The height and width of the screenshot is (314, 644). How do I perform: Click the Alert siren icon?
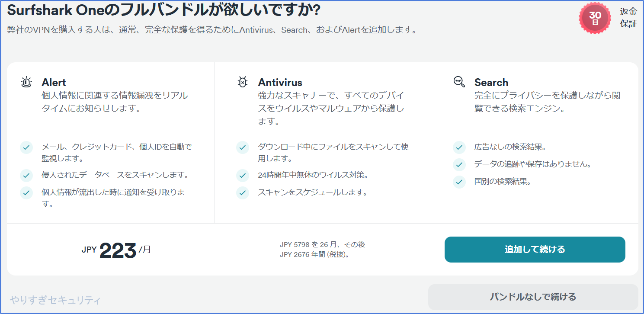[26, 82]
